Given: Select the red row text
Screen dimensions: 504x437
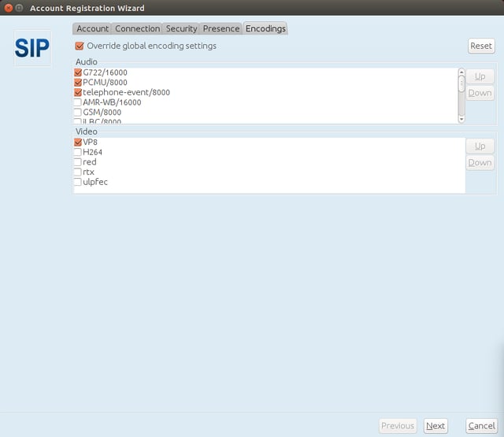Looking at the screenshot, I should click(x=89, y=162).
